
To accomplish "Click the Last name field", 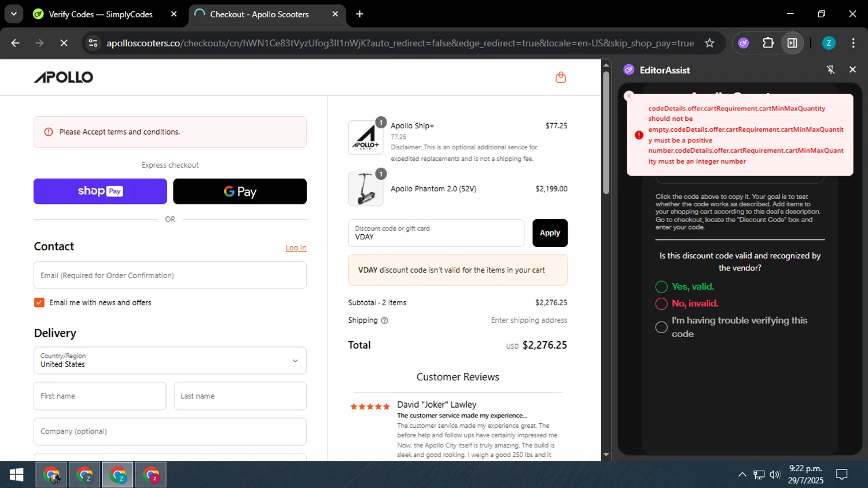I will [x=240, y=396].
